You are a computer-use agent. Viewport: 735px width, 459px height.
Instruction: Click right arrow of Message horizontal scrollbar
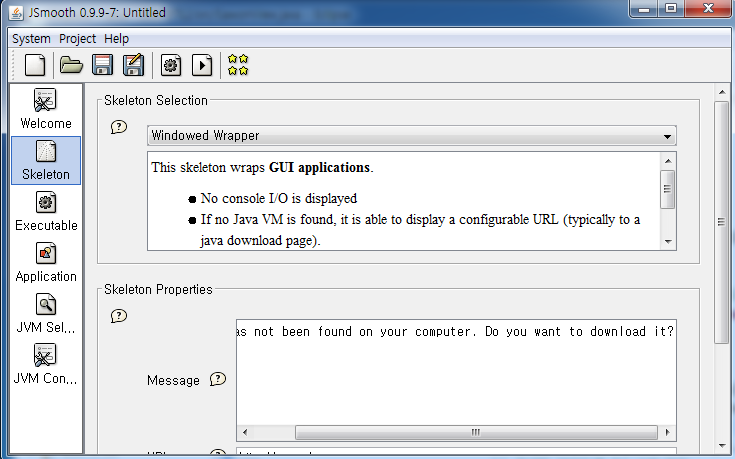point(668,432)
